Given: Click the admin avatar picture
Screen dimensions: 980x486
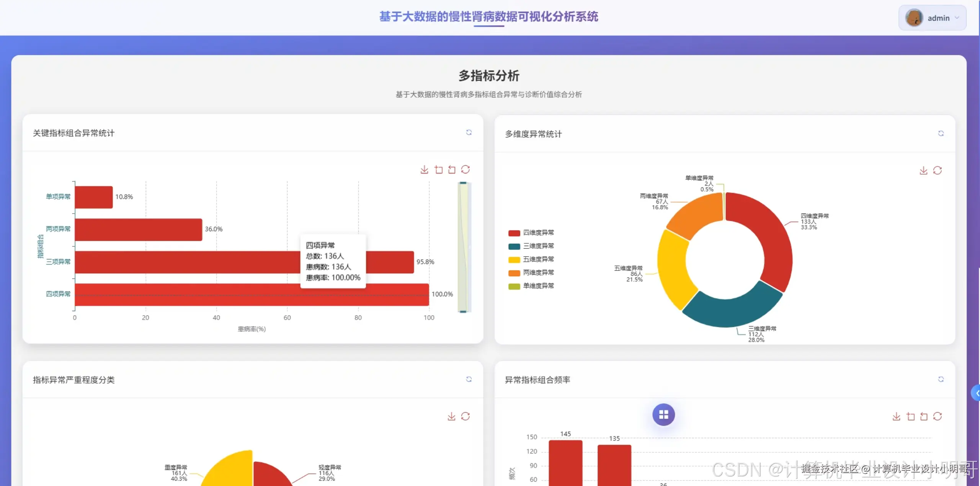Looking at the screenshot, I should 915,18.
